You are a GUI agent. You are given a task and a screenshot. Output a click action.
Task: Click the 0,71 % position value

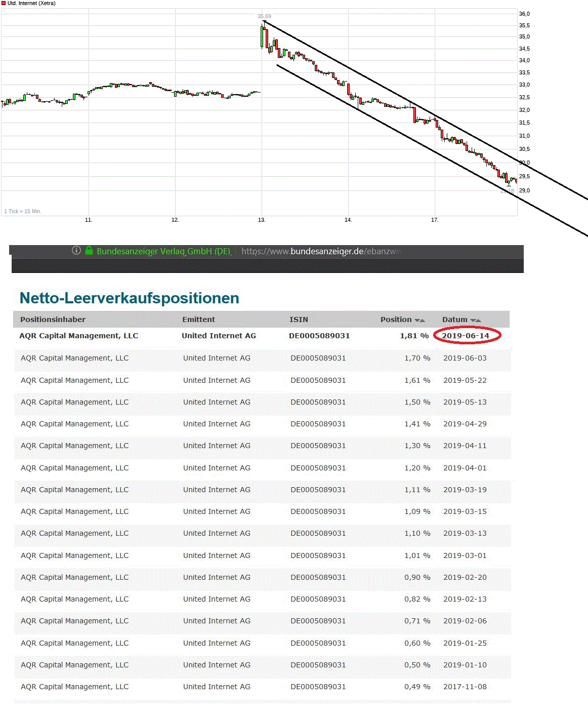pyautogui.click(x=417, y=621)
